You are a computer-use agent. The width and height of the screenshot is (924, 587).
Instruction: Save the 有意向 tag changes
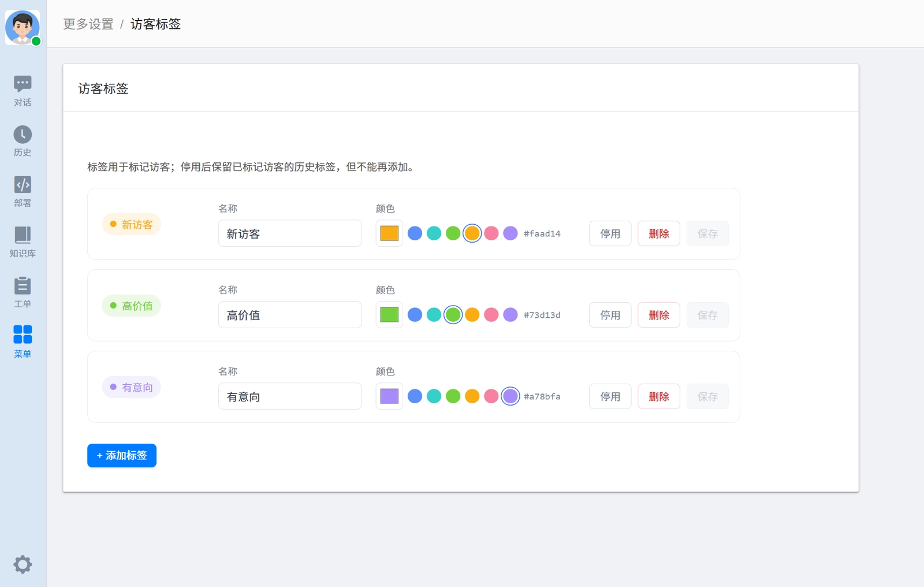(x=707, y=396)
